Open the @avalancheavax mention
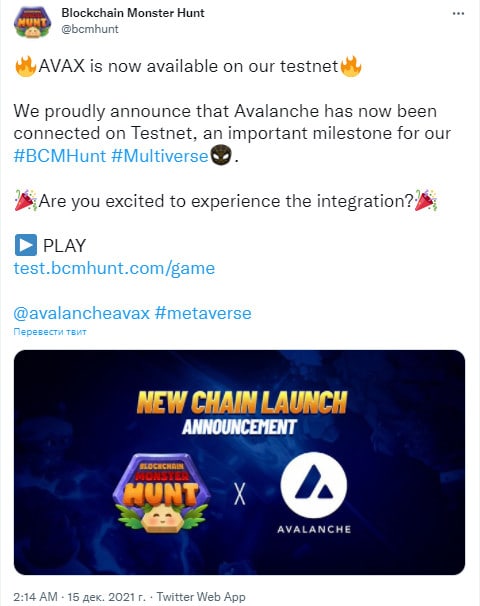 coord(82,313)
